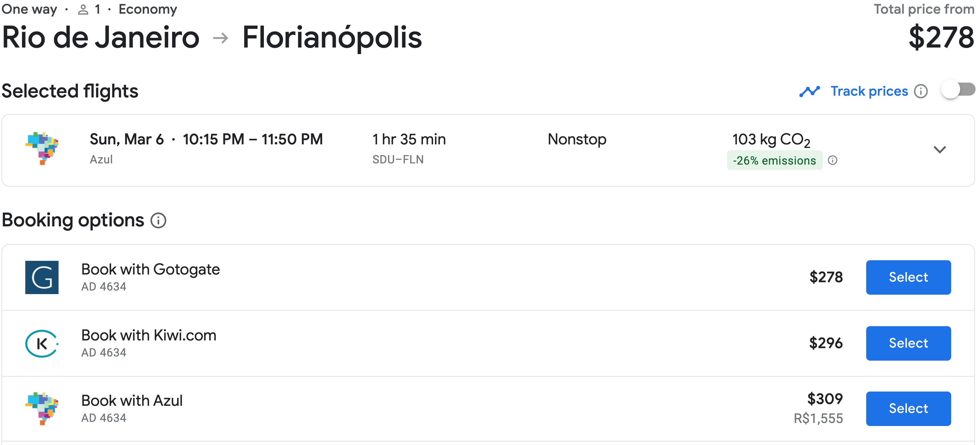
Task: Click the Azul airline logo in selected flight
Action: tap(42, 148)
